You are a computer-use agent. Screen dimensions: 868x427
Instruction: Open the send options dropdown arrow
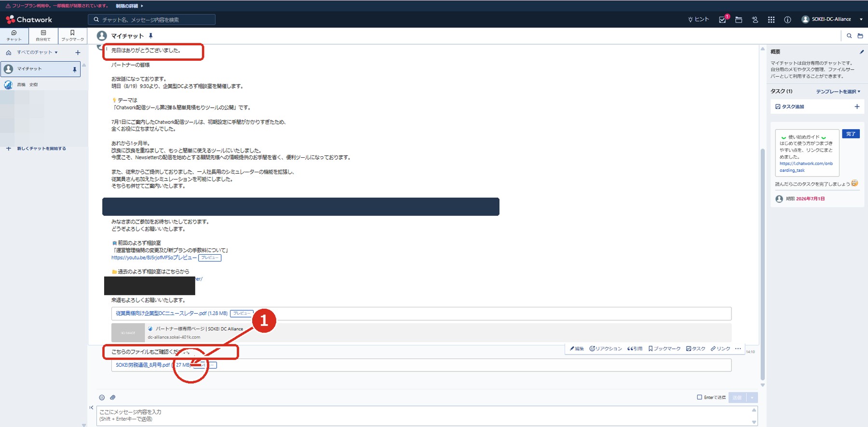pyautogui.click(x=752, y=398)
